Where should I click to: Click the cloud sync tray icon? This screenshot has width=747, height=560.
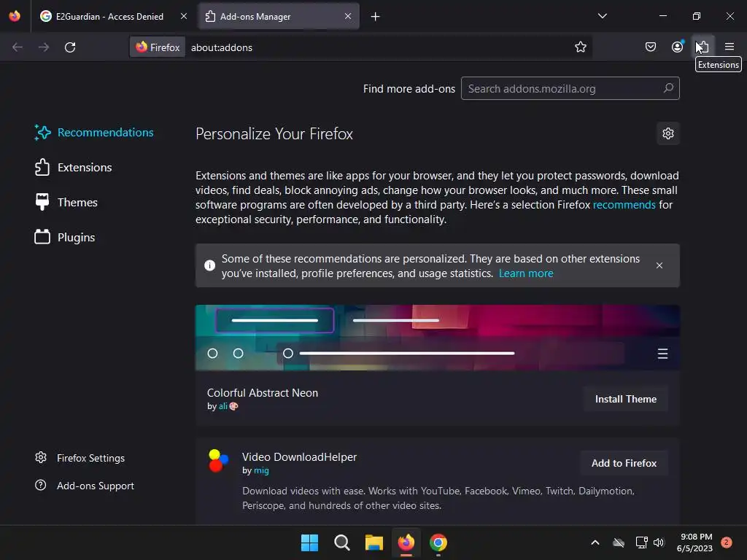click(619, 542)
